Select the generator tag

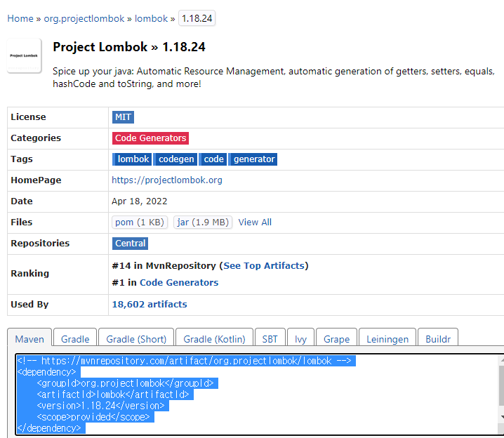253,159
